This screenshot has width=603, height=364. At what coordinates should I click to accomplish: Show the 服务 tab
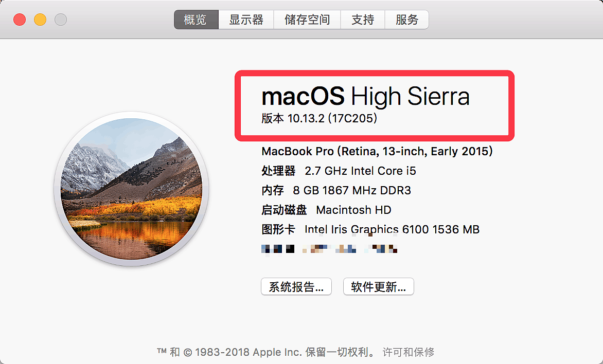(x=407, y=20)
